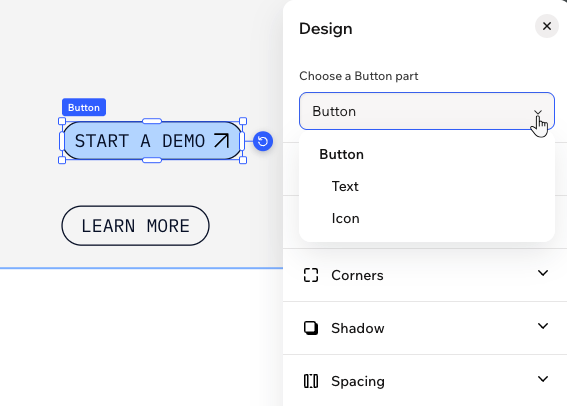The image size is (567, 406).
Task: Close the Design panel
Action: 547,26
